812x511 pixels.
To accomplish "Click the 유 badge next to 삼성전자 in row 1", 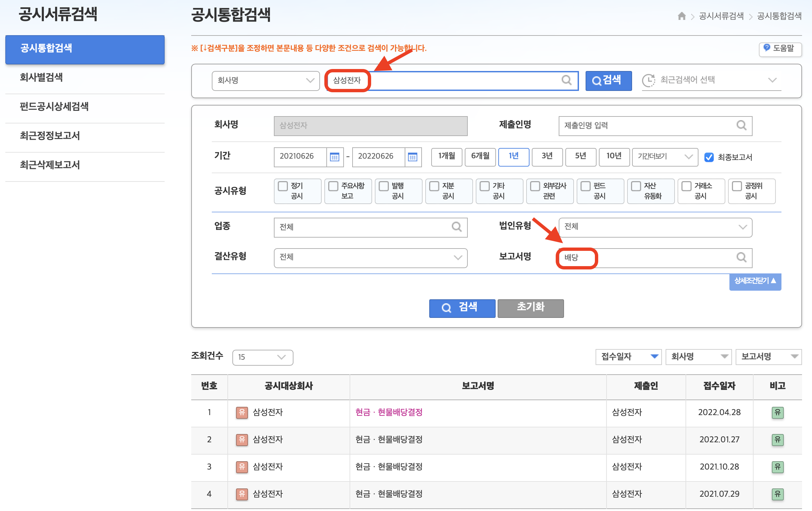I will pyautogui.click(x=241, y=412).
